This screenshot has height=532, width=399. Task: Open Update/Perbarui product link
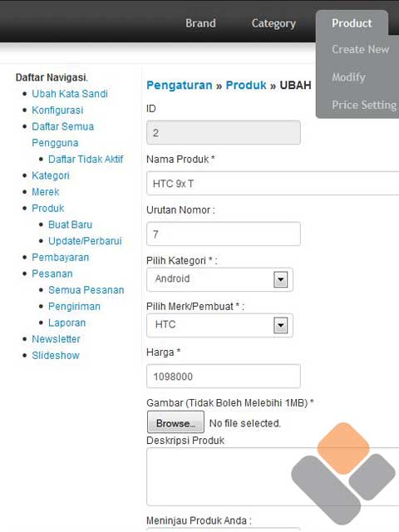tap(85, 241)
